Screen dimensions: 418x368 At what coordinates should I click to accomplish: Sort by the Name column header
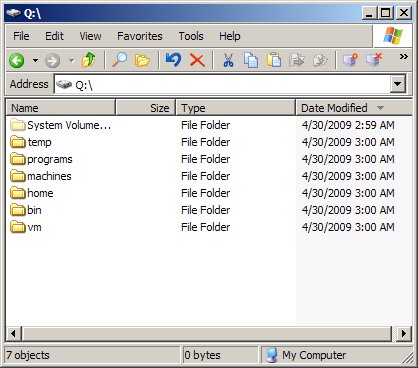[61, 108]
